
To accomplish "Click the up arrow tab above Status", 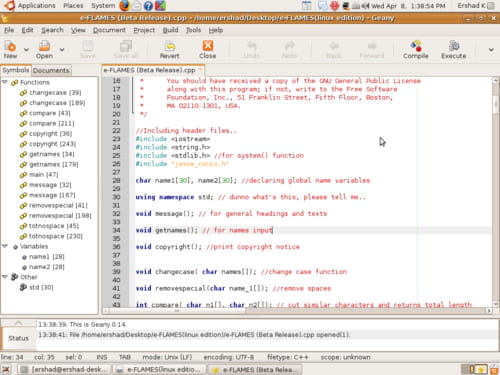I will pyautogui.click(x=19, y=323).
